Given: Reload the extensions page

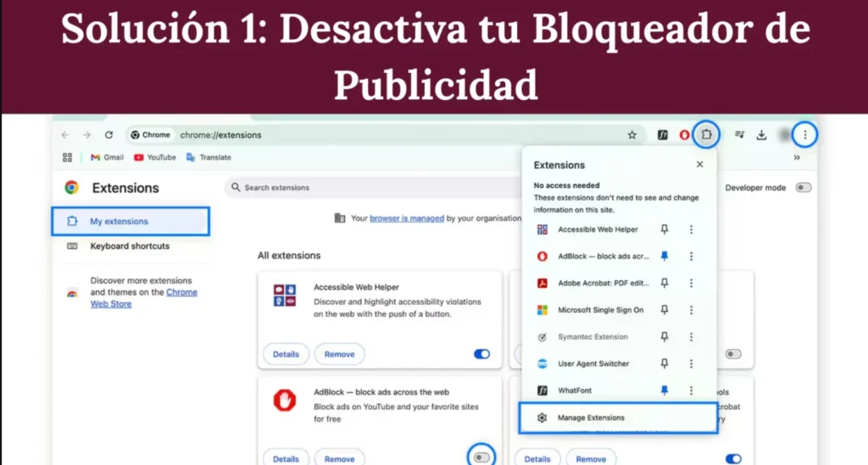Looking at the screenshot, I should click(109, 135).
